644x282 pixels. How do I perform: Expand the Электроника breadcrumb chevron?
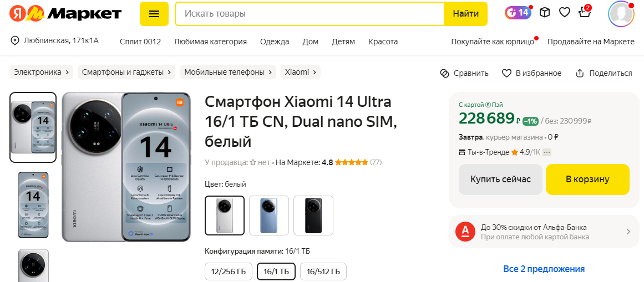pyautogui.click(x=66, y=72)
